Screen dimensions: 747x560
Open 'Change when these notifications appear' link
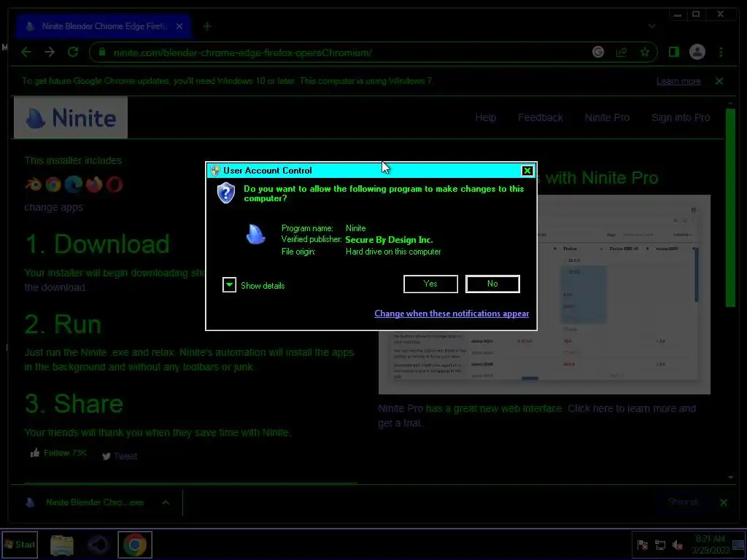[451, 314]
